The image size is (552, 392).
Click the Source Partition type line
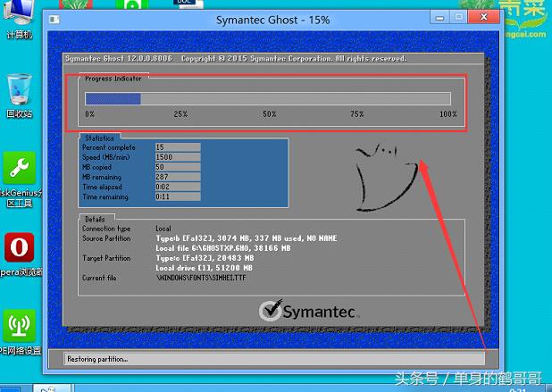pos(247,238)
